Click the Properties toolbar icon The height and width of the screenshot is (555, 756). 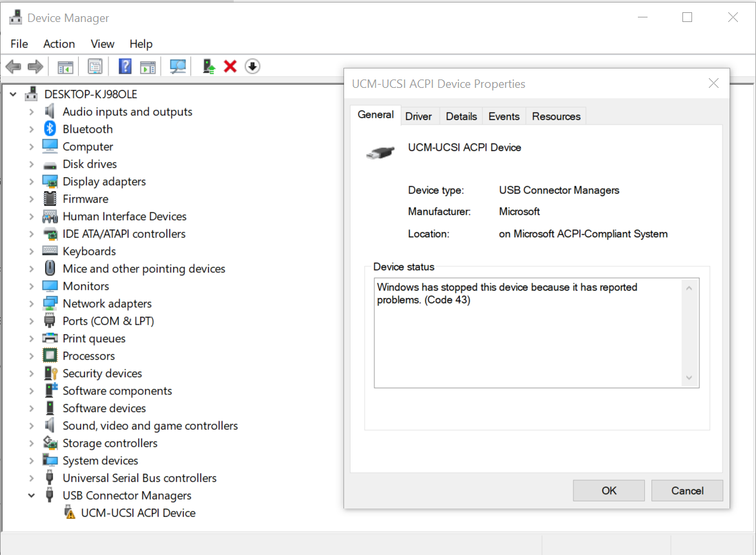pos(95,66)
